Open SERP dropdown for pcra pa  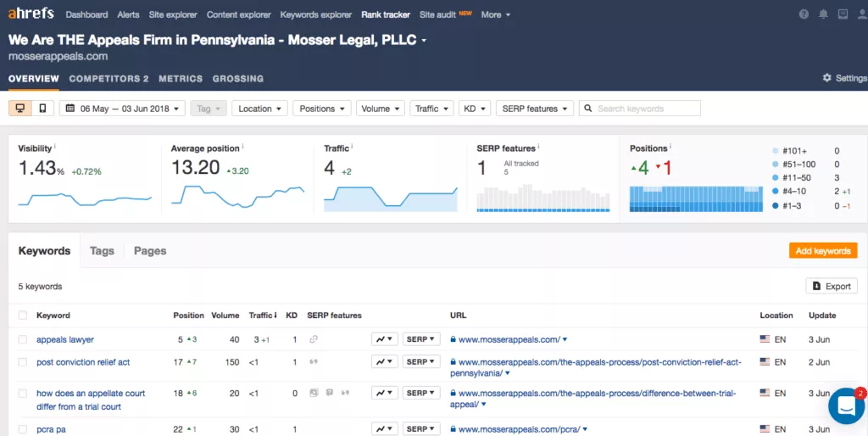[420, 429]
